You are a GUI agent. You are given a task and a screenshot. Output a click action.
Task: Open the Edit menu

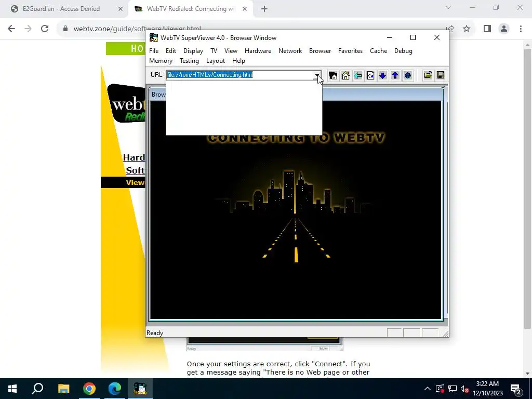170,51
